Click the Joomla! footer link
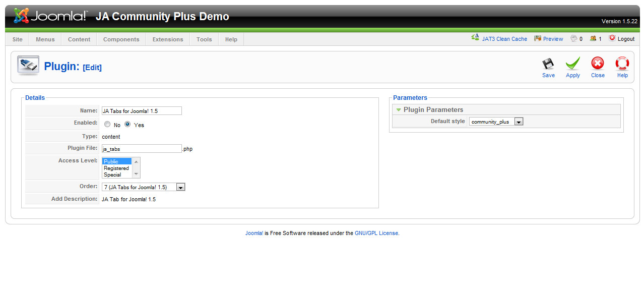 pos(254,234)
